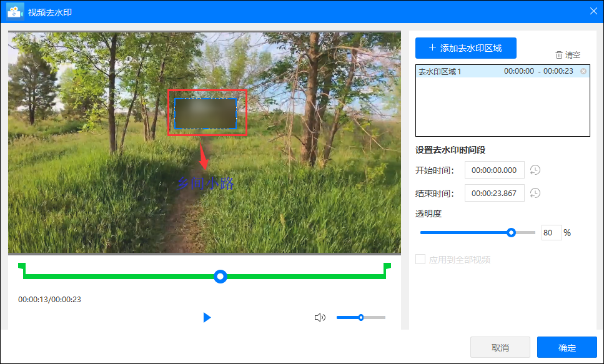The width and height of the screenshot is (604, 364).
Task: Enable the 应用到全部视频 checkbox
Action: [420, 259]
